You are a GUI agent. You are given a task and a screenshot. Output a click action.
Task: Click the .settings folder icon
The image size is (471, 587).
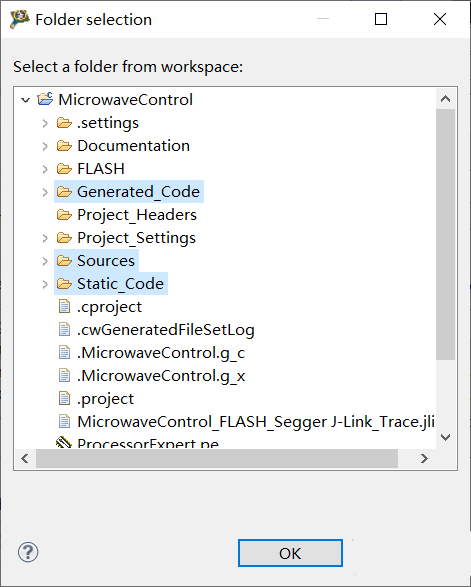64,123
